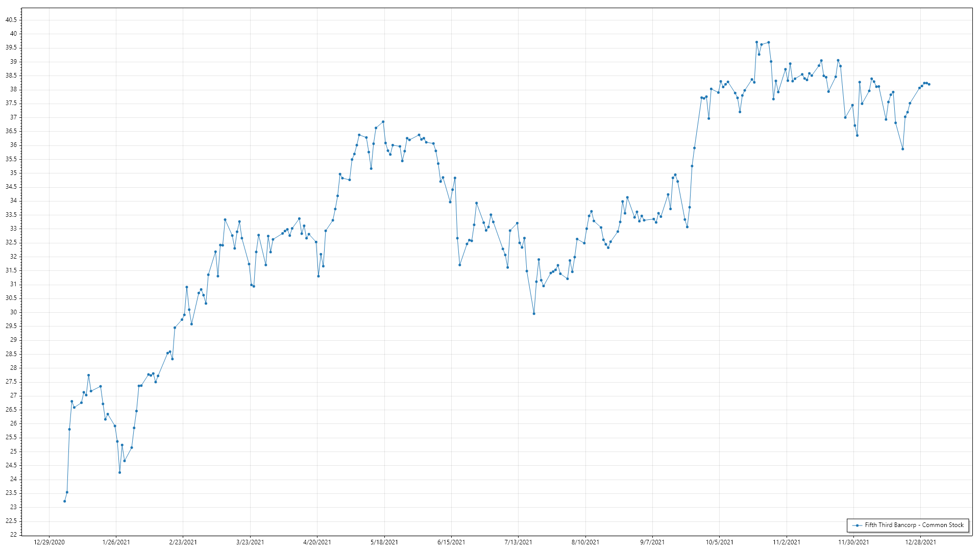980x551 pixels.
Task: Click the 40.5 y-axis value label
Action: (x=11, y=20)
